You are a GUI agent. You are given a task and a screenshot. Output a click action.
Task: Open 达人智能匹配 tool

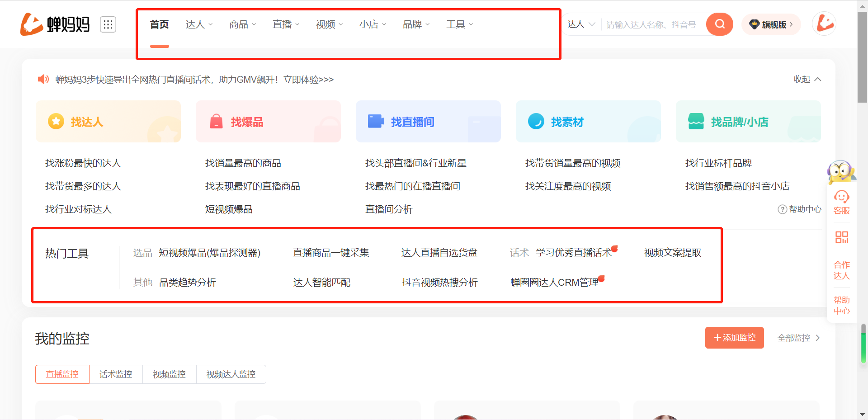[x=322, y=283]
